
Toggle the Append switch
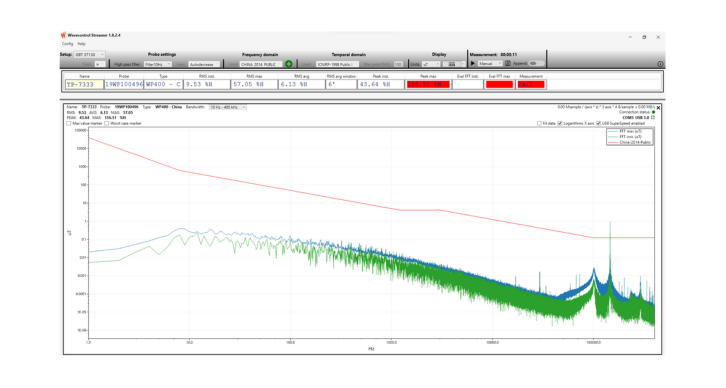click(x=533, y=63)
